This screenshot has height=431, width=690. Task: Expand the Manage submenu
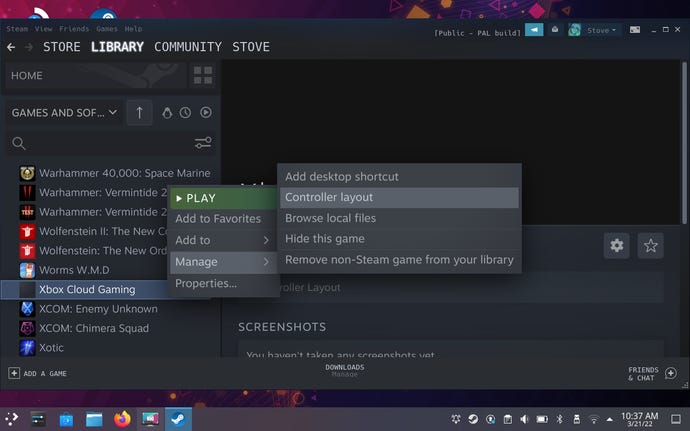pyautogui.click(x=223, y=262)
